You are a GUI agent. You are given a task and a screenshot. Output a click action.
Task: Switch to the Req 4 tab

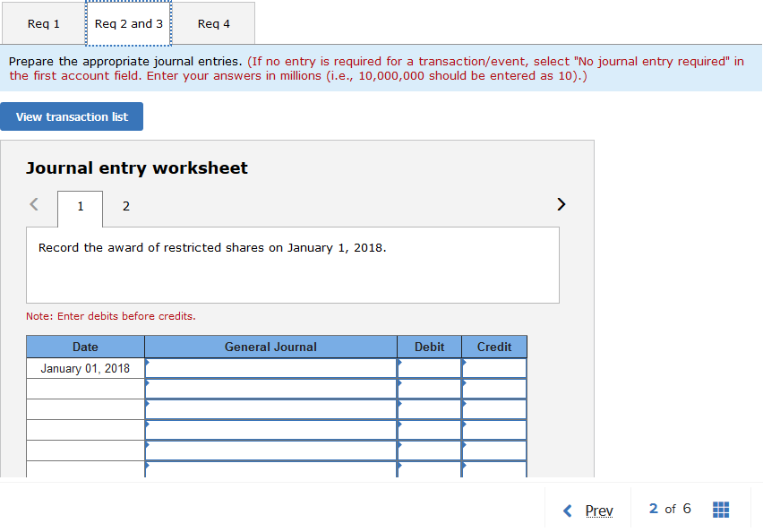(214, 23)
